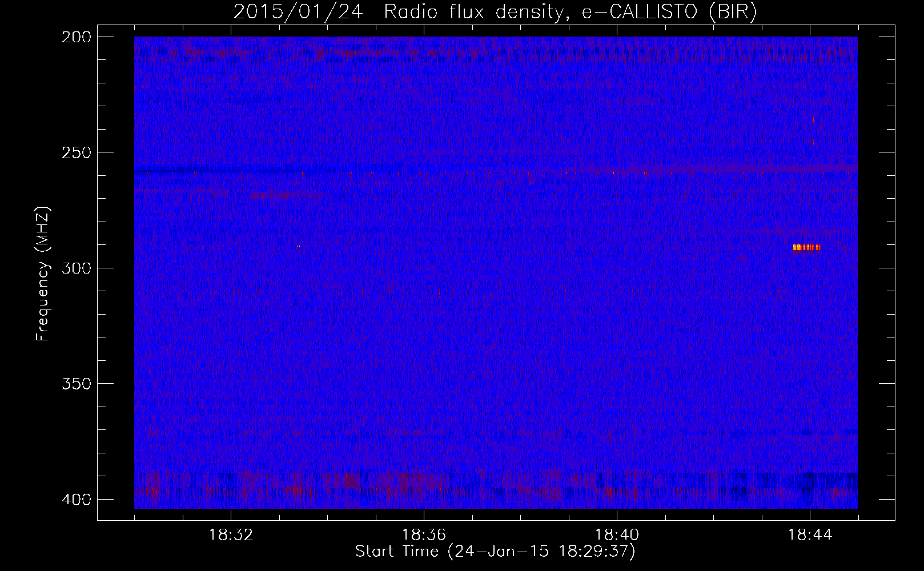Click the 350 frequency tick label
Screen dimensions: 924x571
point(77,384)
